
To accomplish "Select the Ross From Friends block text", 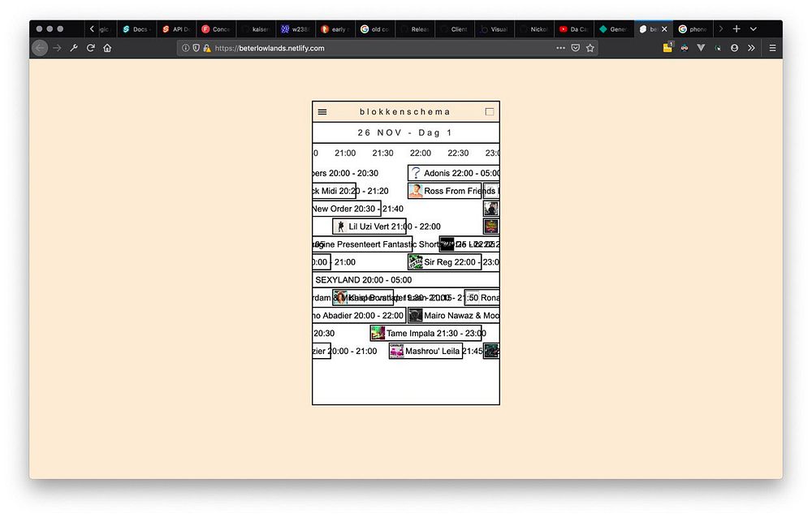I will 460,191.
